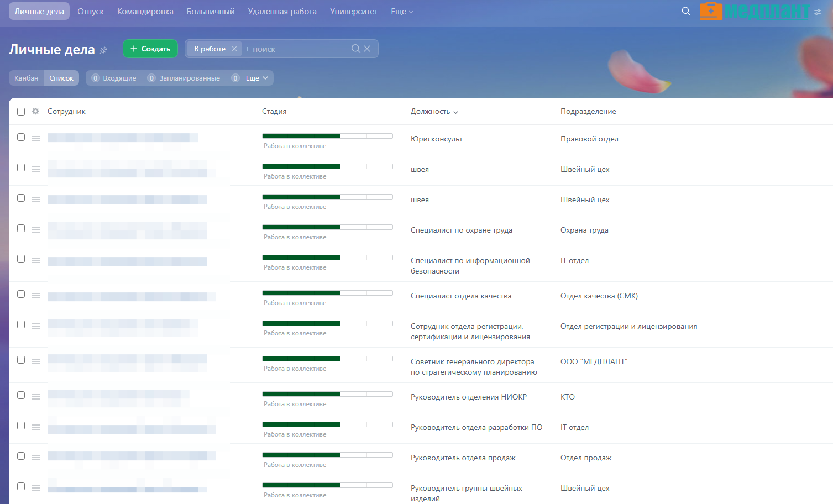Open row menu for Юрисконсульт employee
Screen dimensions: 833x504
click(36, 139)
